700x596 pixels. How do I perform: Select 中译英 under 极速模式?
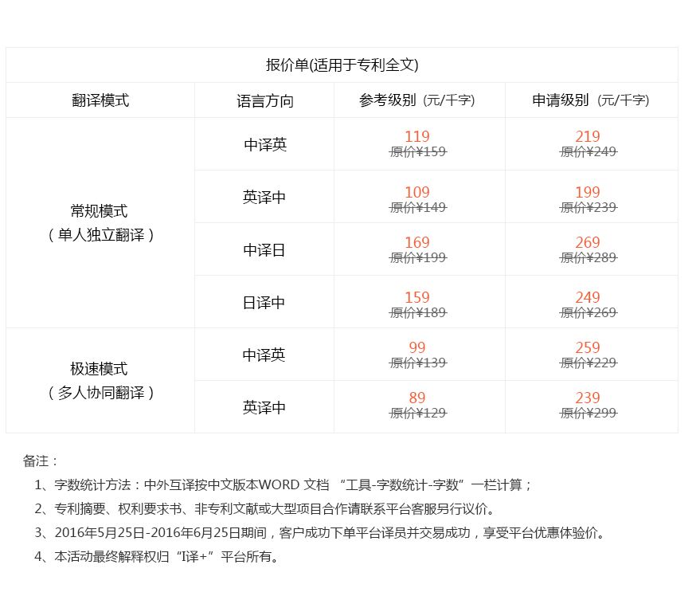[264, 355]
